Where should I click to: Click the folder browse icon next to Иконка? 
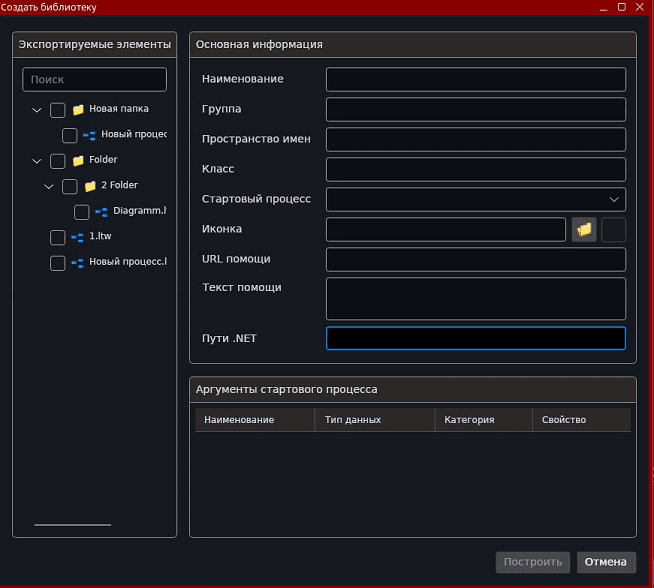point(584,229)
